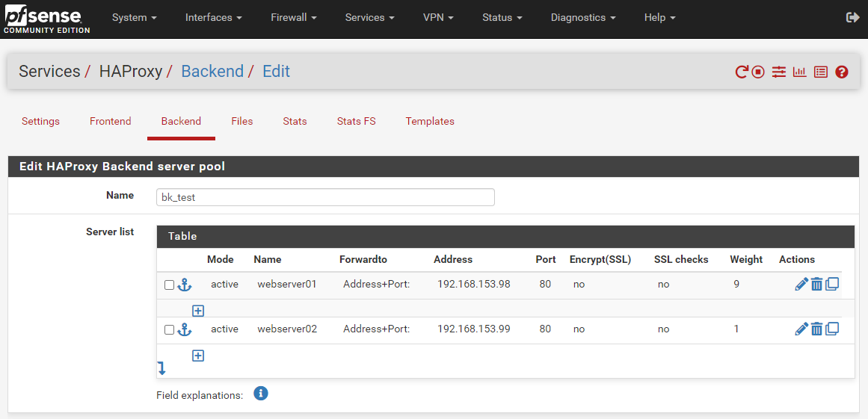Open the Firewall dropdown menu
The height and width of the screenshot is (419, 868).
pyautogui.click(x=293, y=18)
